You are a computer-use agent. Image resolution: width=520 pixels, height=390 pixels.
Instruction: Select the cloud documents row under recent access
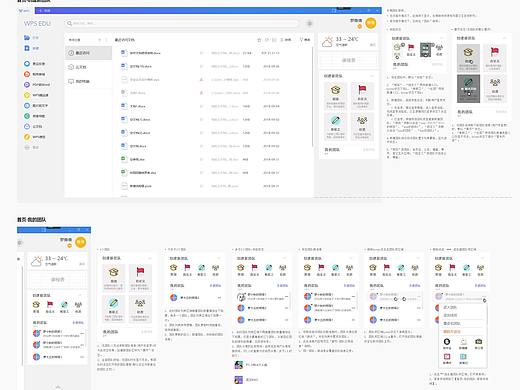pos(88,67)
